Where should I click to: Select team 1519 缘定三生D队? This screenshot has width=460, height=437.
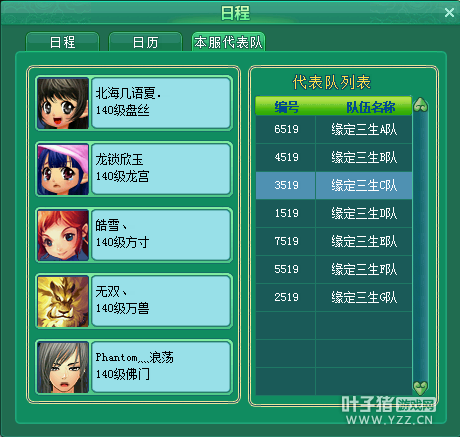click(x=334, y=213)
